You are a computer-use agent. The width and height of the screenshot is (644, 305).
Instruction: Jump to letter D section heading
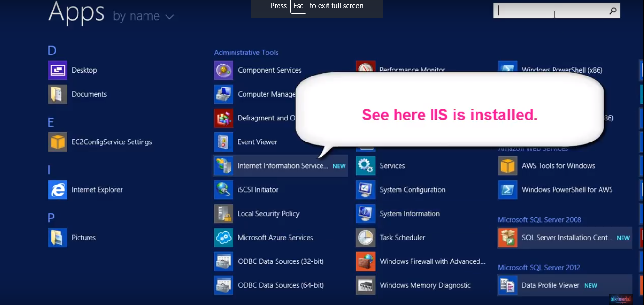click(52, 51)
